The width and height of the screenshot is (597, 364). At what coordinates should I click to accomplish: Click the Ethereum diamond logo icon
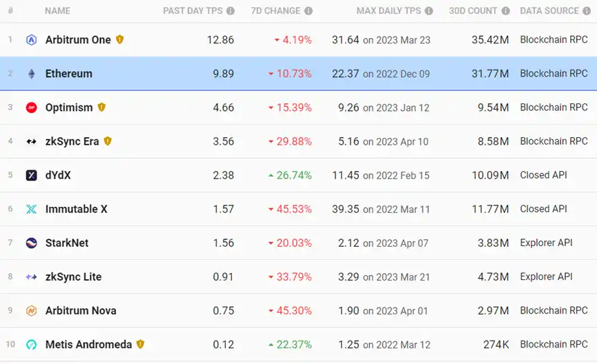[31, 73]
